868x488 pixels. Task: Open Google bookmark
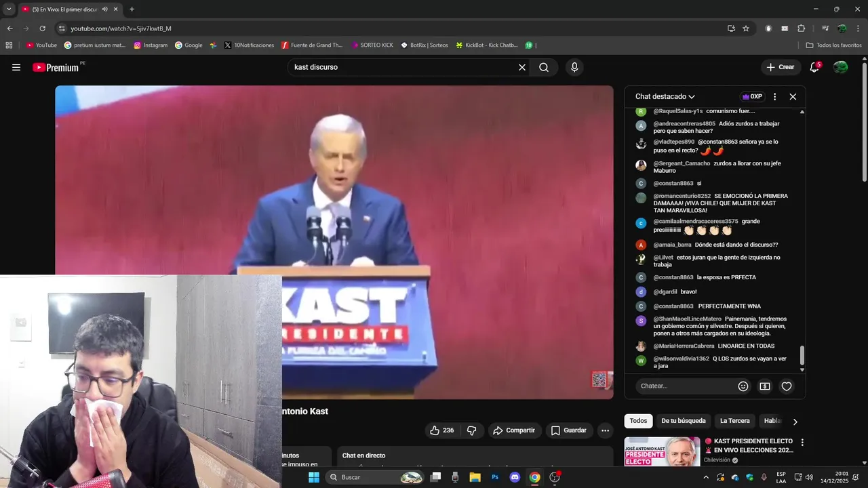tap(189, 45)
